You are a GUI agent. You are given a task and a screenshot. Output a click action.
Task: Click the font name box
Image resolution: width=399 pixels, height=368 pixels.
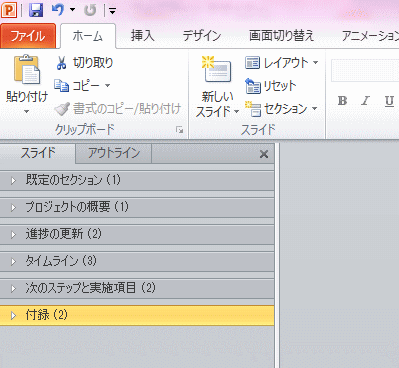click(365, 71)
